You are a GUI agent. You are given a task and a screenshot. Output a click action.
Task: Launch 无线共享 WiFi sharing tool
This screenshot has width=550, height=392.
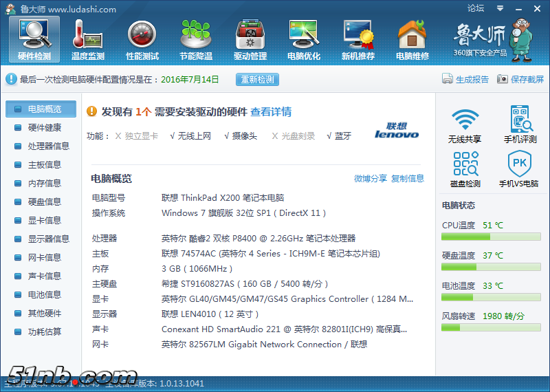[465, 124]
